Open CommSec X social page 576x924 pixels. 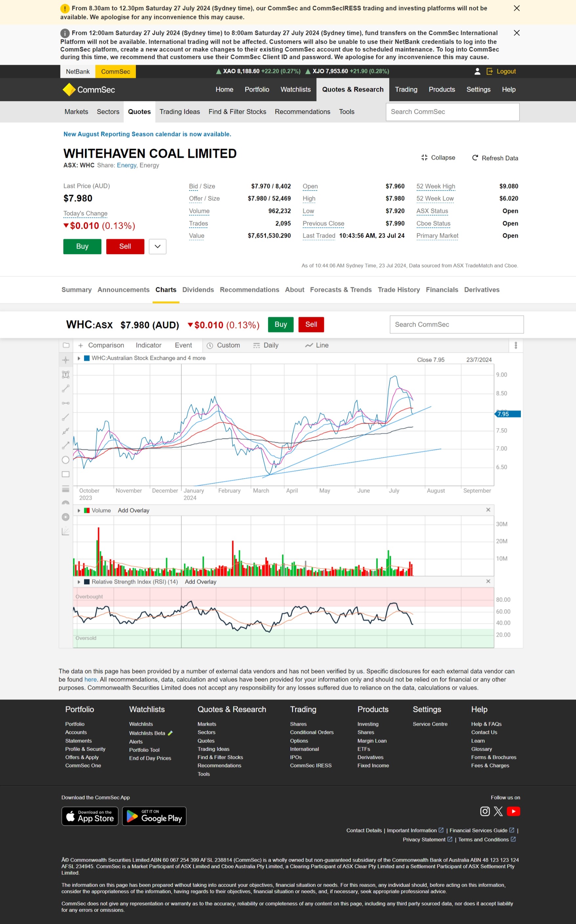[498, 811]
